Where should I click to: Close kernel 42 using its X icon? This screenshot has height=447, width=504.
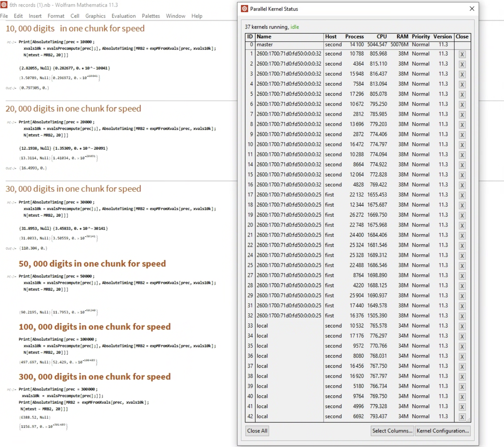462,417
